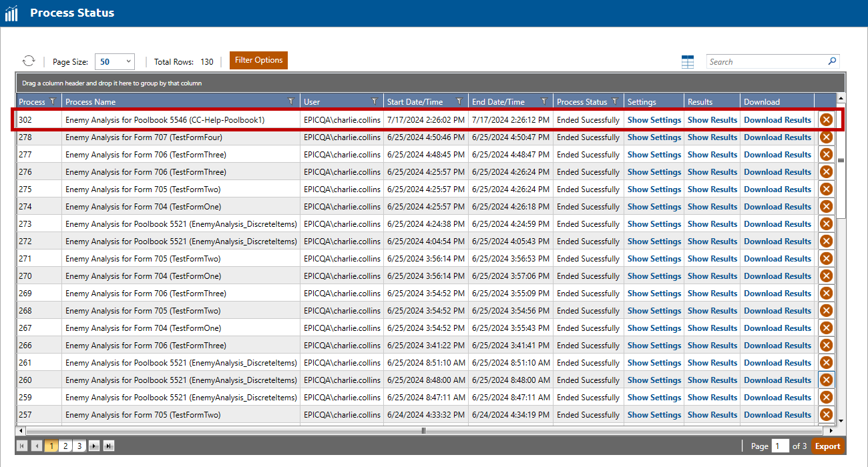Click the filter icon on User column
This screenshot has height=467, width=868.
[x=375, y=102]
